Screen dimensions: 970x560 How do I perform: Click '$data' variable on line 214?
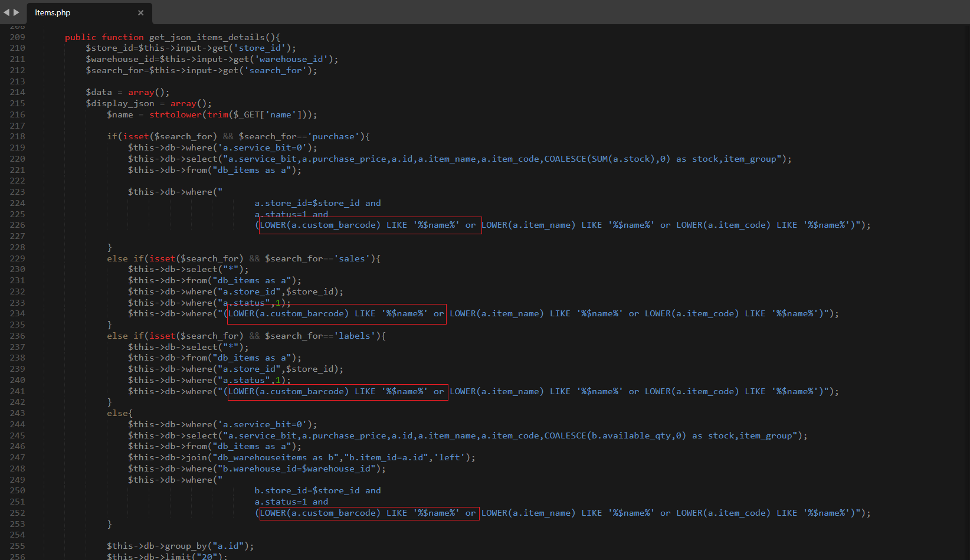tap(99, 92)
